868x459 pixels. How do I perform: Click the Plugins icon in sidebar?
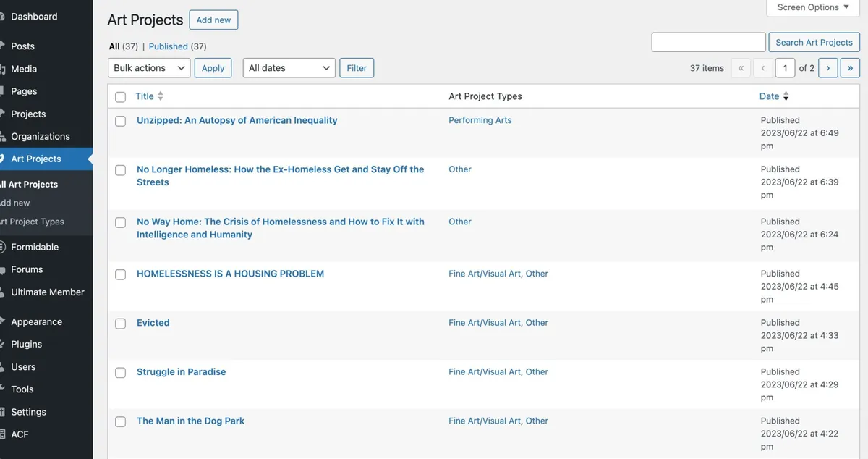click(2, 344)
